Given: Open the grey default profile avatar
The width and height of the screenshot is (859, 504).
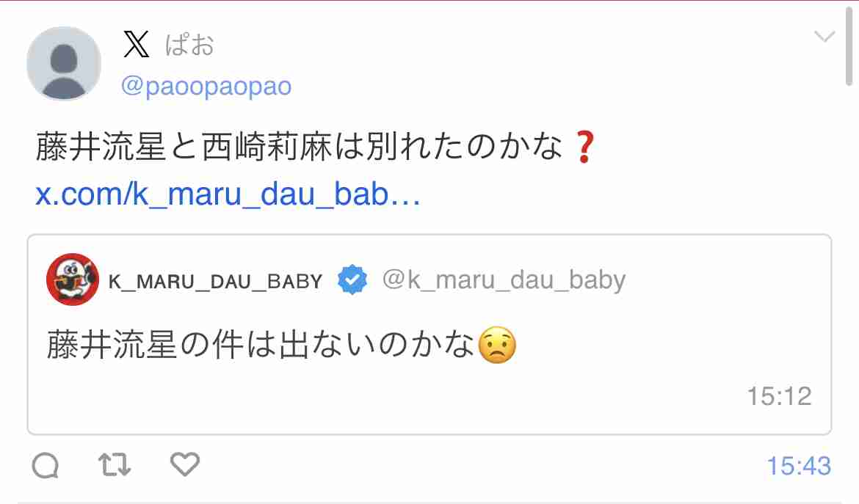Looking at the screenshot, I should click(64, 64).
